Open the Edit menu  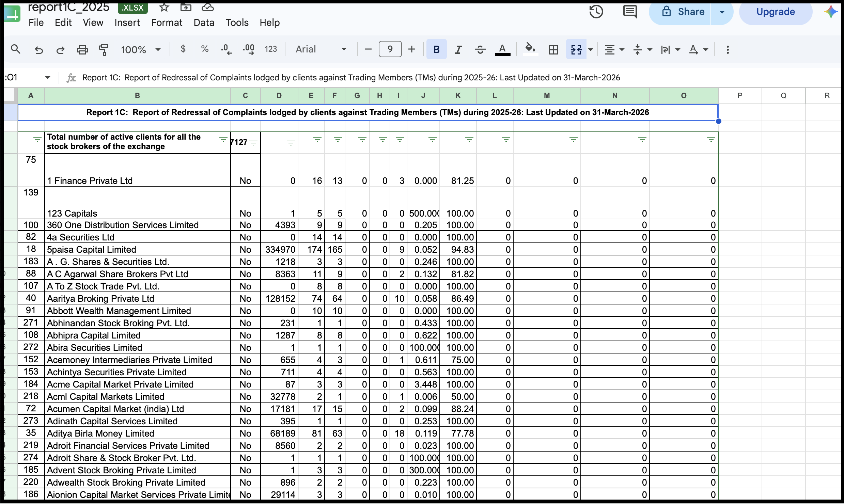[x=63, y=23]
